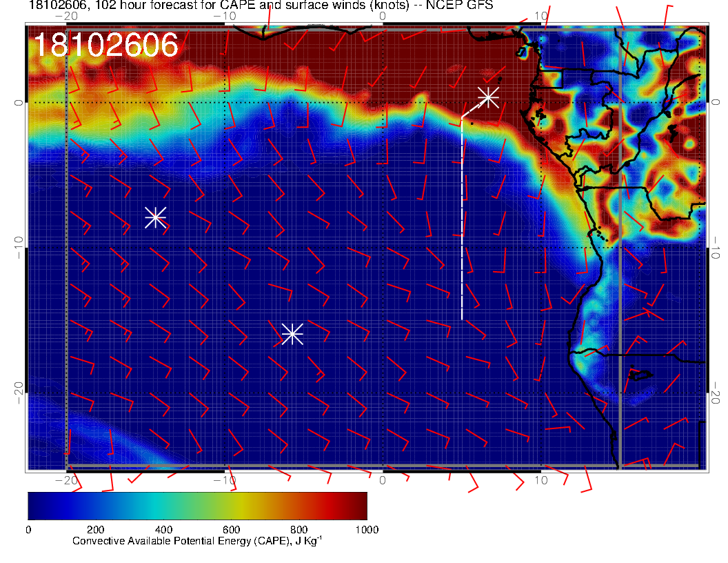Click the 1000 label under the colorbar

(366, 530)
